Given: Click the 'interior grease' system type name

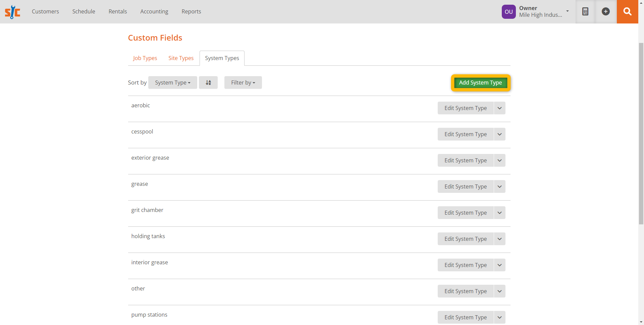Looking at the screenshot, I should 150,262.
